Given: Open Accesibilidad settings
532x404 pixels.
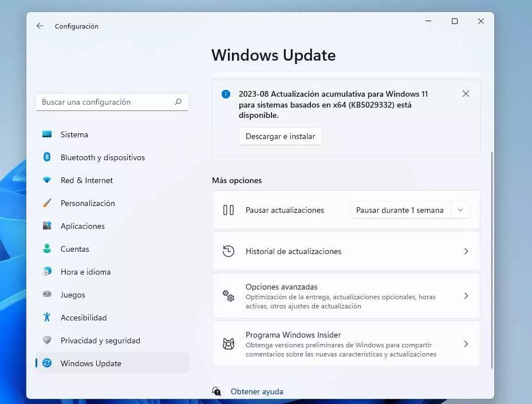Looking at the screenshot, I should (112, 318).
